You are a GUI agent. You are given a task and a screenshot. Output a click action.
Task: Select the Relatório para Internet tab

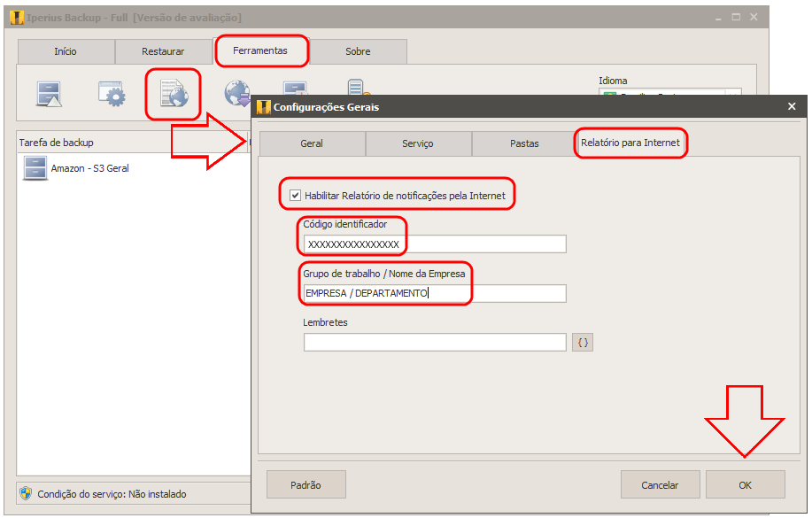630,143
